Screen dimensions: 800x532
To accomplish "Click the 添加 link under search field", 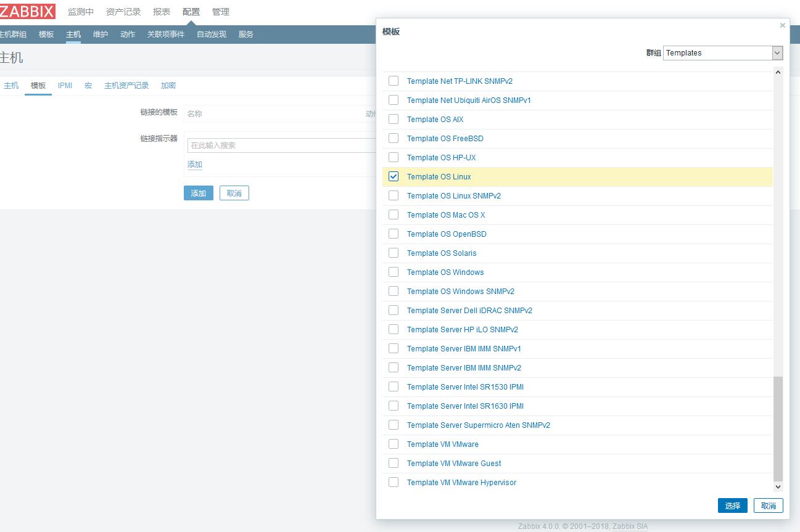I will point(195,165).
